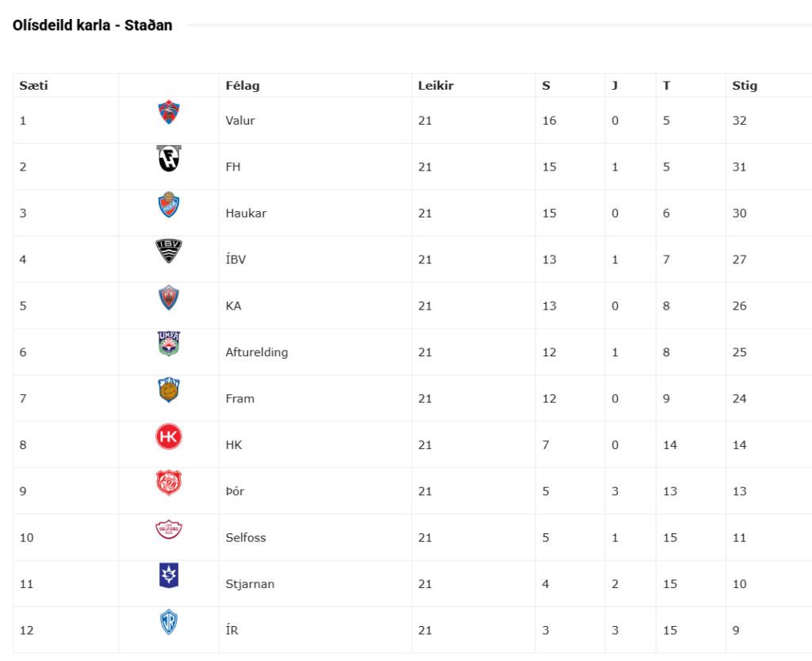The width and height of the screenshot is (812, 661).
Task: Click the Selfoss team crest logo
Action: [168, 529]
